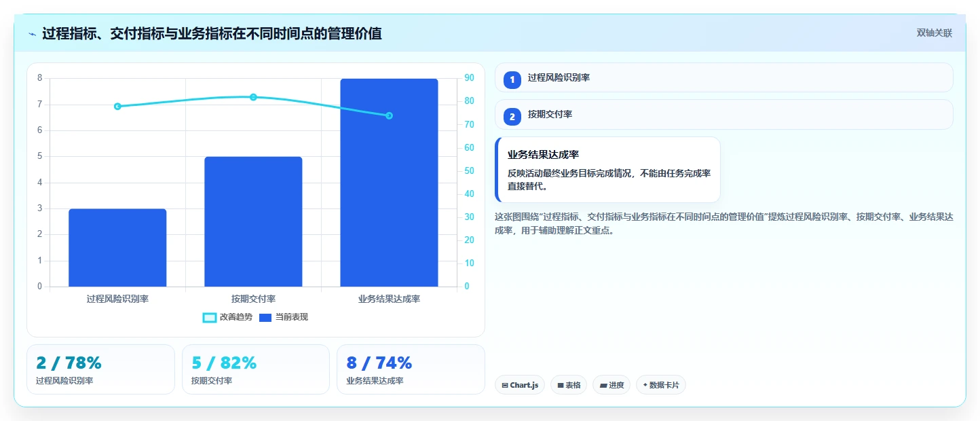Screen dimensions: 980x421
Task: Select the 2 / 78% stat card
Action: [100, 369]
